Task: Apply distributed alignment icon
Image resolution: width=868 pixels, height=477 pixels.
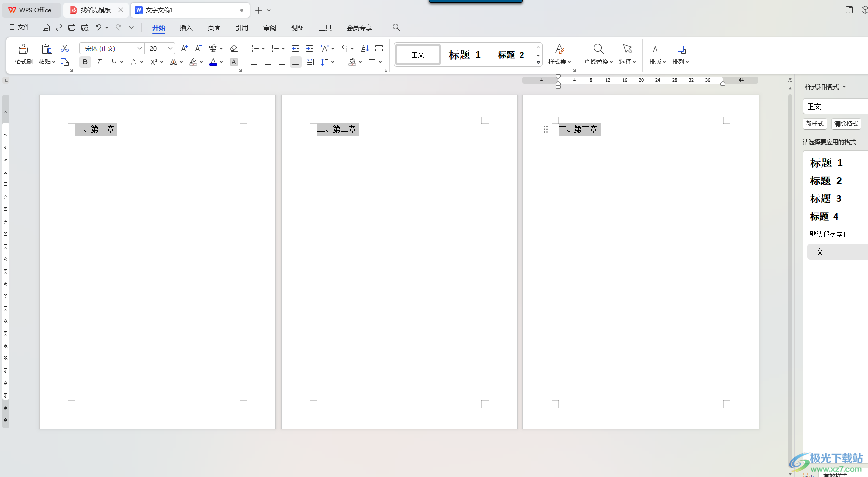Action: [x=310, y=62]
